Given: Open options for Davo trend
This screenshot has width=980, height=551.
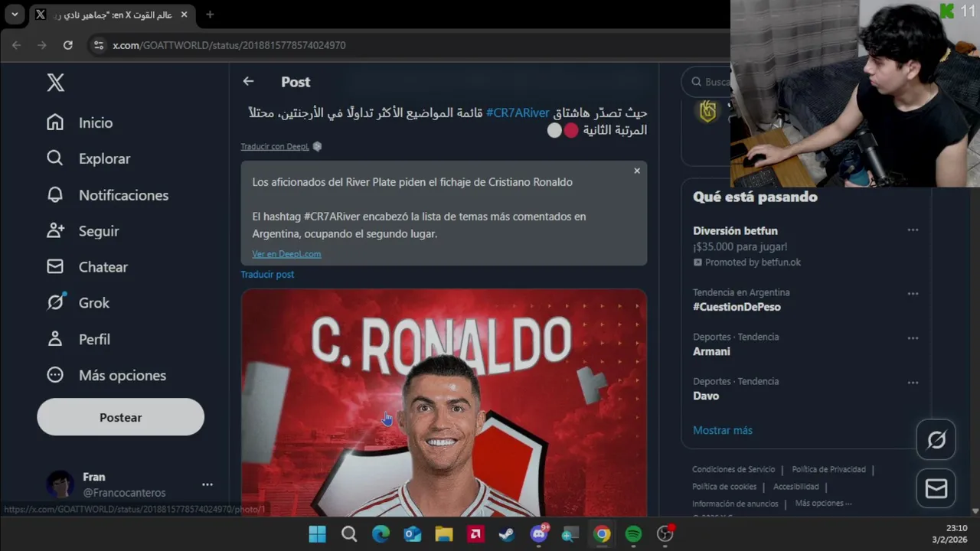Looking at the screenshot, I should coord(913,383).
